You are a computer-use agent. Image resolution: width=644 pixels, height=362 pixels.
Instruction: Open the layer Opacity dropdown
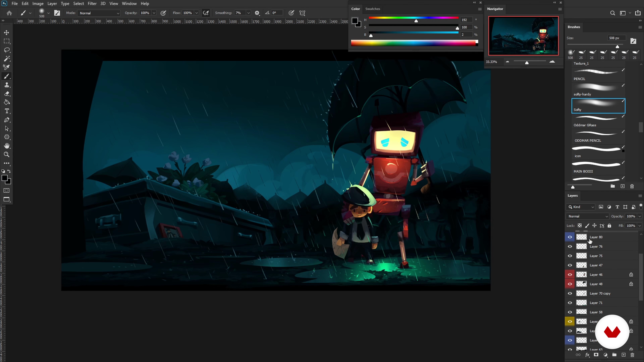coord(639,216)
